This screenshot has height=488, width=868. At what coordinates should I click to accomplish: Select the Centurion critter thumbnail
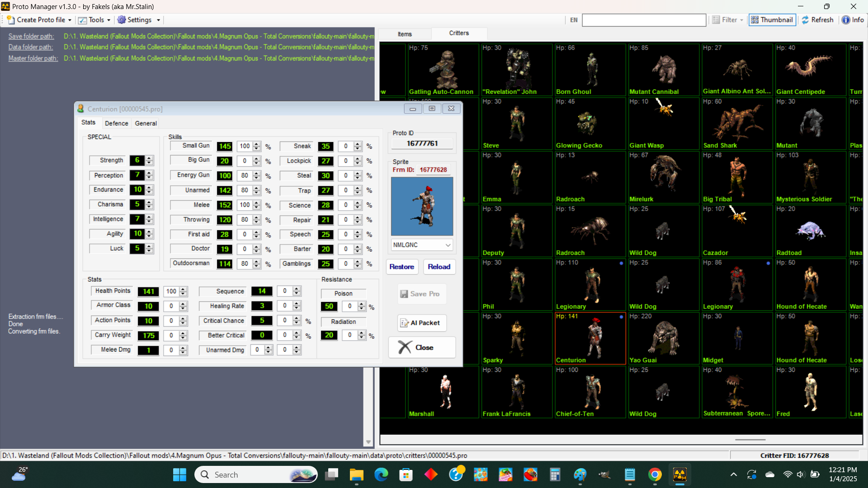point(590,338)
